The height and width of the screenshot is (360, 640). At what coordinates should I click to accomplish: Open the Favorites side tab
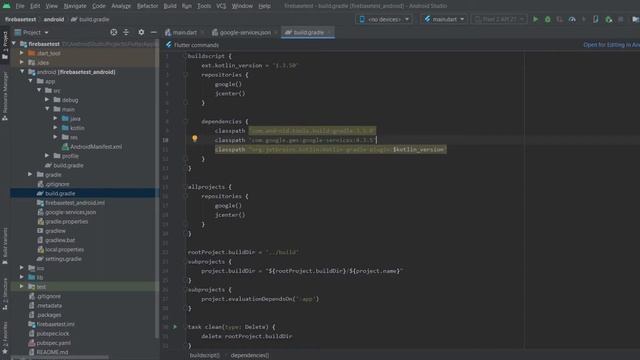coord(5,337)
